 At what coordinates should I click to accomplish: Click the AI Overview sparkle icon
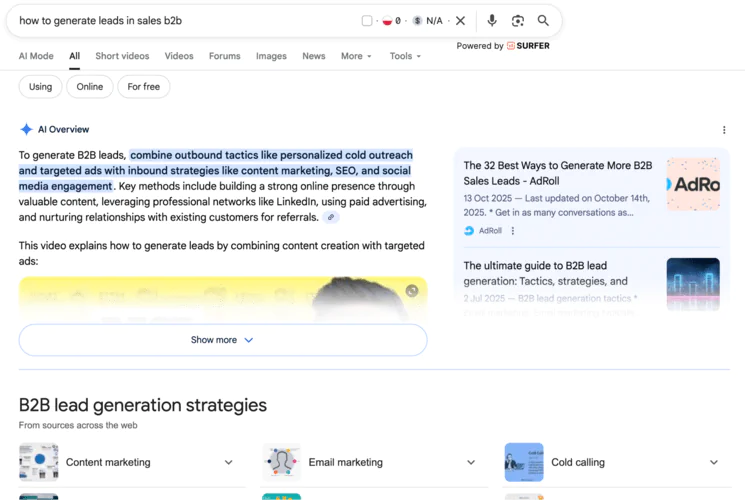click(x=27, y=129)
